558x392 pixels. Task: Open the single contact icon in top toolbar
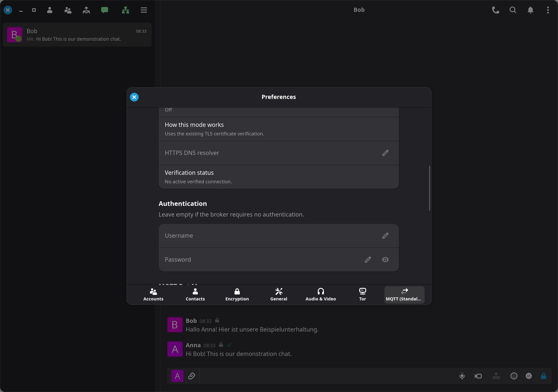coord(49,10)
